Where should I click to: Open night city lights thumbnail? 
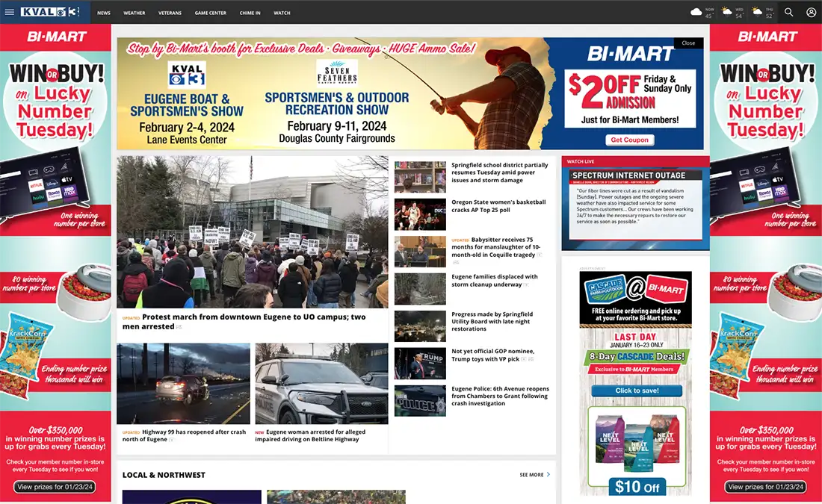coord(420,326)
